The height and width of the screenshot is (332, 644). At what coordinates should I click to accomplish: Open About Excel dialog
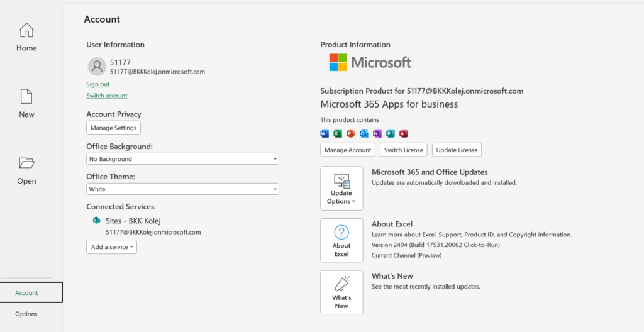click(x=341, y=240)
